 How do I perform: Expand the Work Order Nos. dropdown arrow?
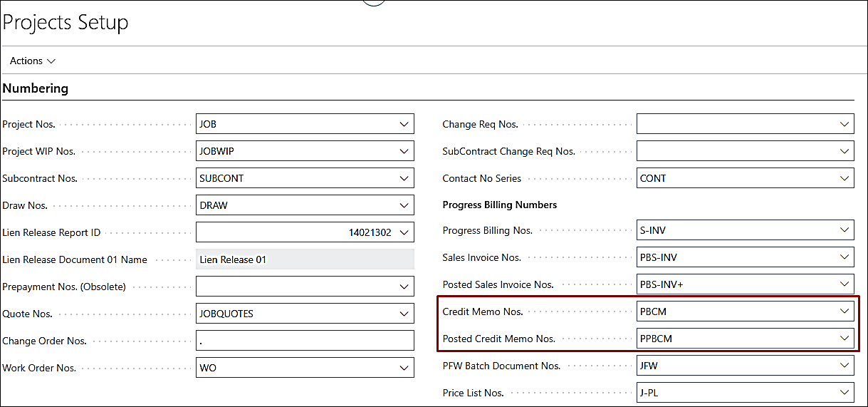404,368
